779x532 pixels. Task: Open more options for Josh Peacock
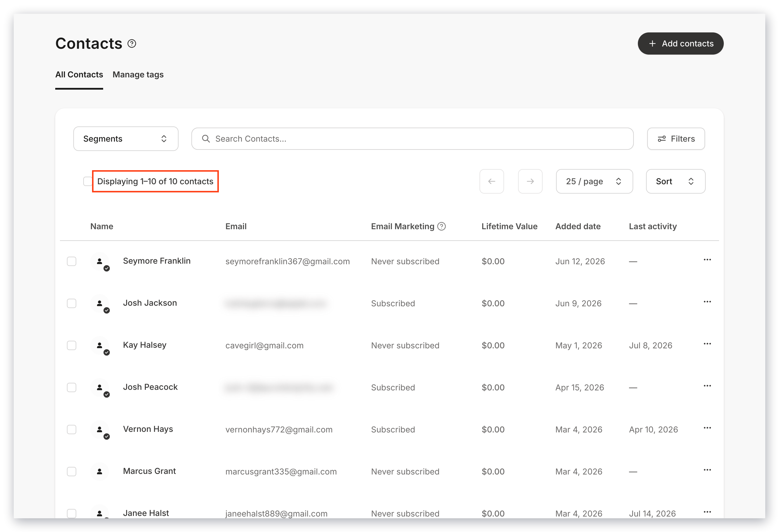pyautogui.click(x=707, y=386)
